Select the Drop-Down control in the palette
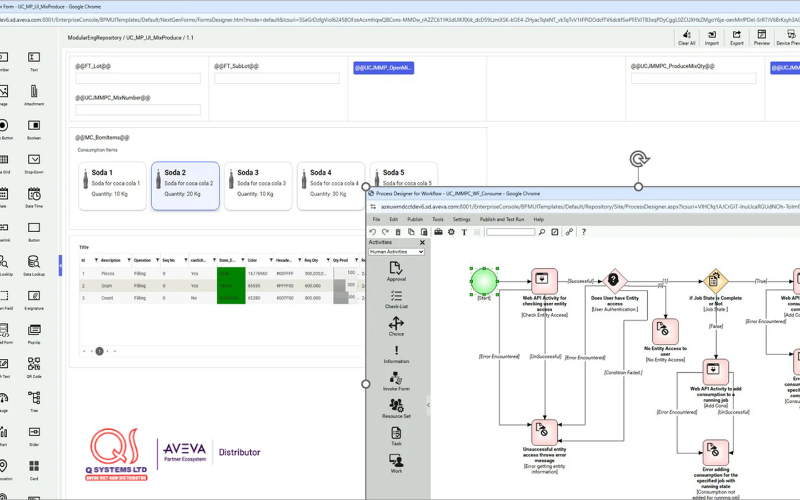 click(34, 163)
